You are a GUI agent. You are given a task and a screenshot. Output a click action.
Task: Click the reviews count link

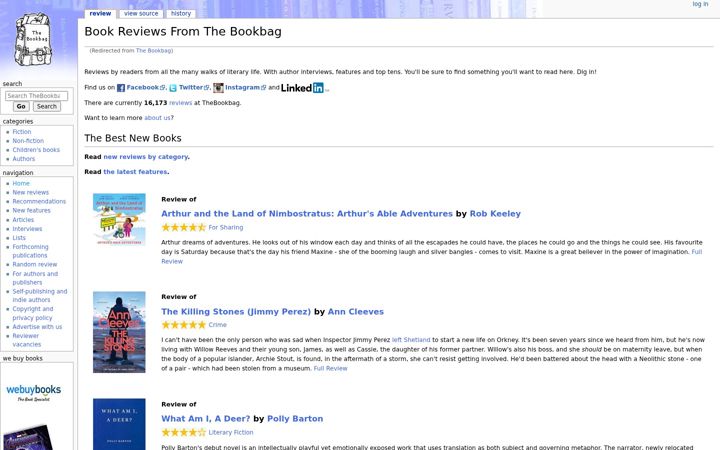(180, 103)
